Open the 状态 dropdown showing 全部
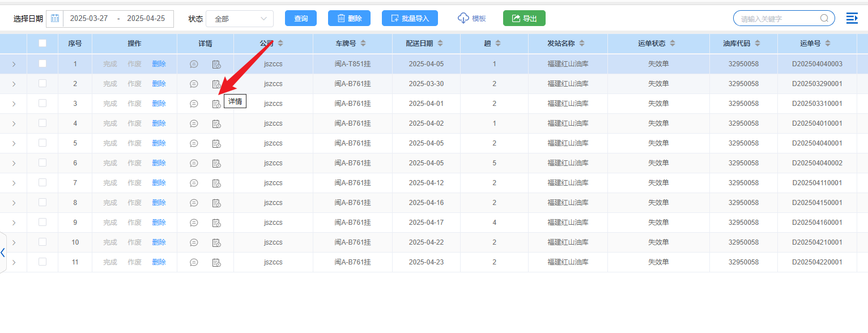Screen dimensions: 868x333 tap(239, 19)
